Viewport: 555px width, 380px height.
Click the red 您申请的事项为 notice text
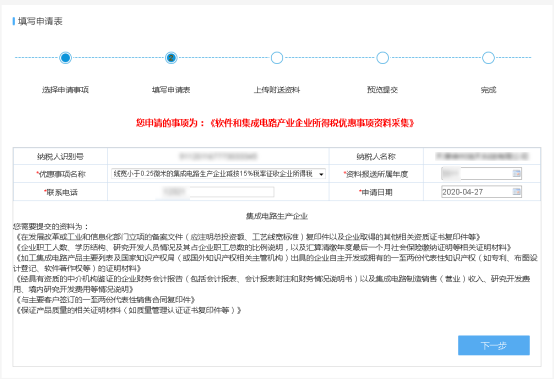275,123
